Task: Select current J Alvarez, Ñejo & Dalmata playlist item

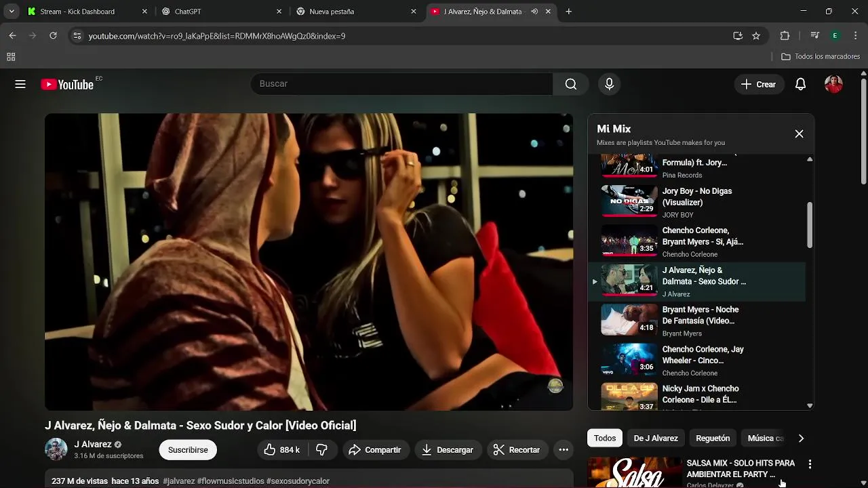Action: pos(697,281)
